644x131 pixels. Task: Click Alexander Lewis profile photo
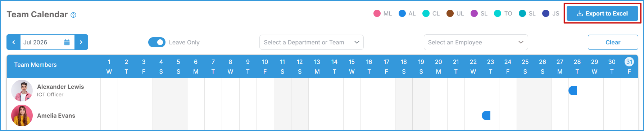pos(22,91)
